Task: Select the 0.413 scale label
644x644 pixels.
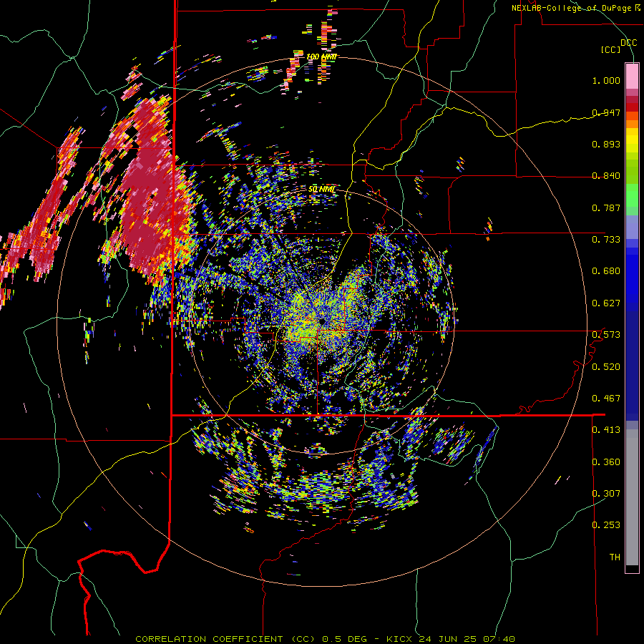Action: click(x=606, y=430)
